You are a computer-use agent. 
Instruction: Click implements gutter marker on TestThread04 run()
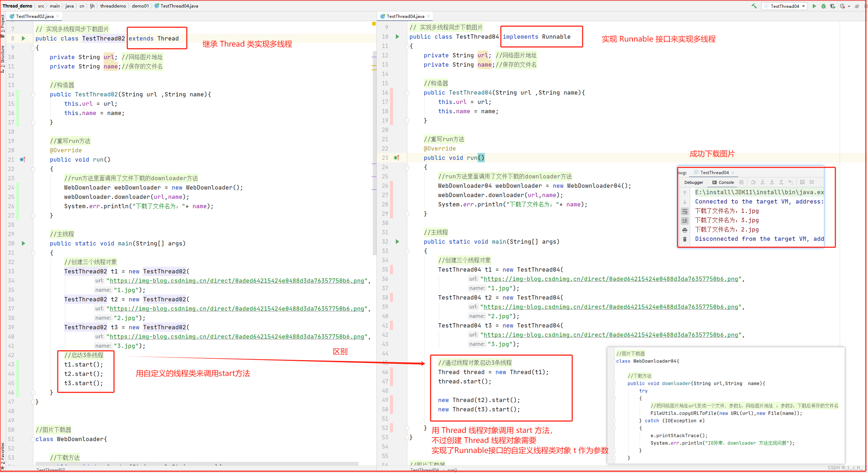coord(397,158)
